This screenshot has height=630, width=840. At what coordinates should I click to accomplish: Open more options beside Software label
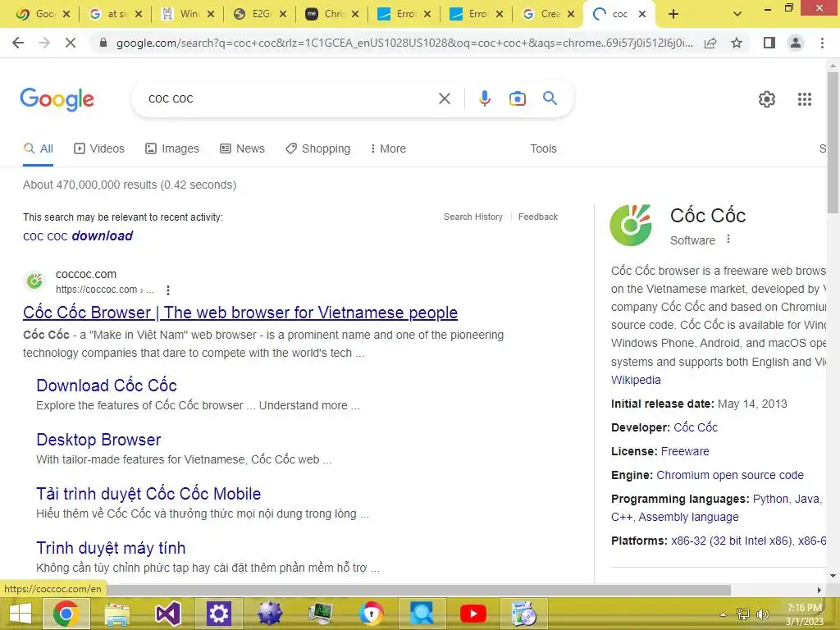click(x=728, y=239)
